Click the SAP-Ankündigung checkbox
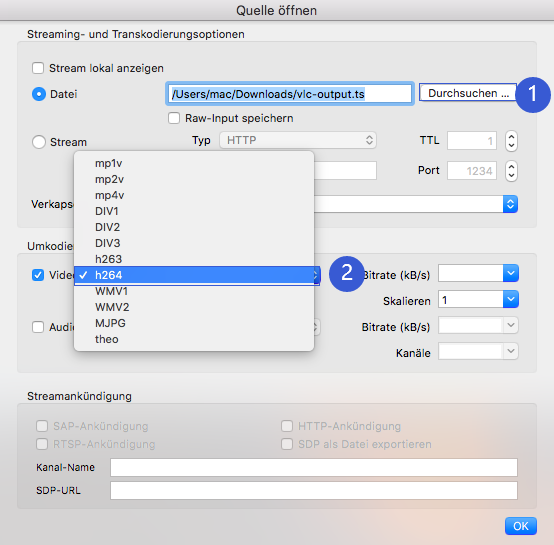The width and height of the screenshot is (554, 545). (42, 426)
